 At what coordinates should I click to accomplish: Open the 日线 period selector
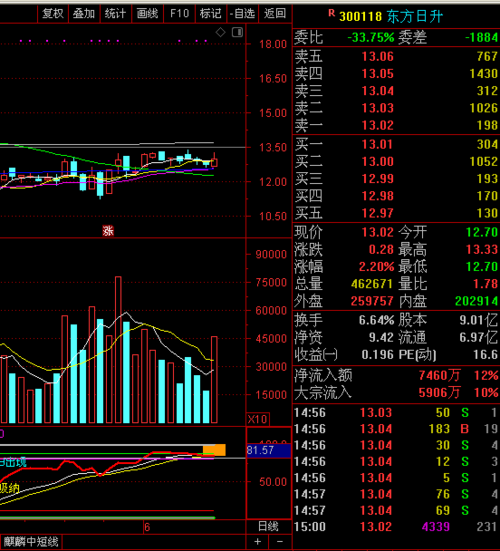[268, 526]
